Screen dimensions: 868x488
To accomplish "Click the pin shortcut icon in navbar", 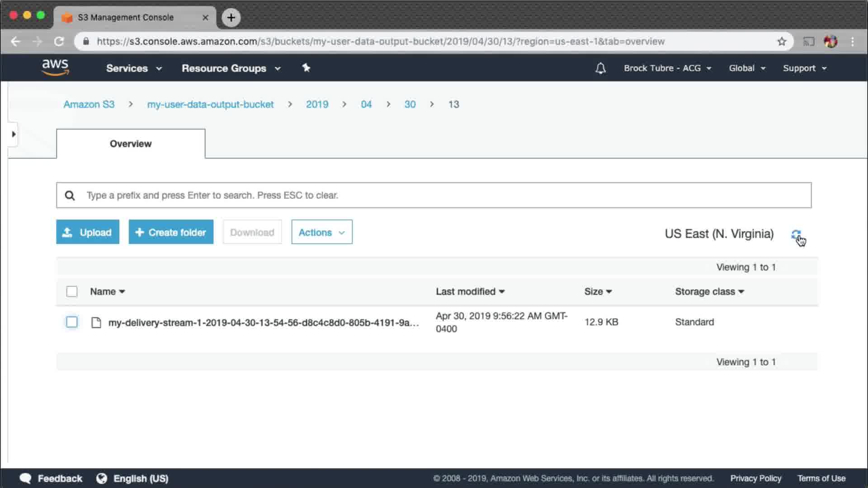I will coord(306,68).
